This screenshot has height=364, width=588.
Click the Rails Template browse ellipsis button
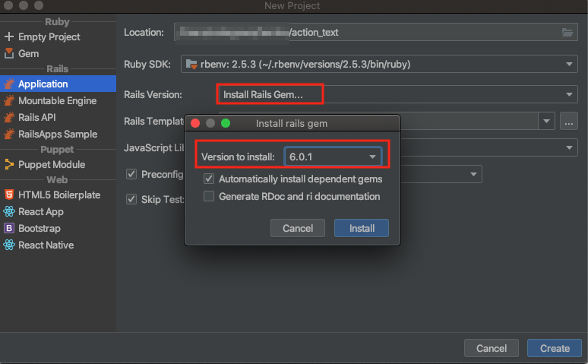tap(568, 122)
